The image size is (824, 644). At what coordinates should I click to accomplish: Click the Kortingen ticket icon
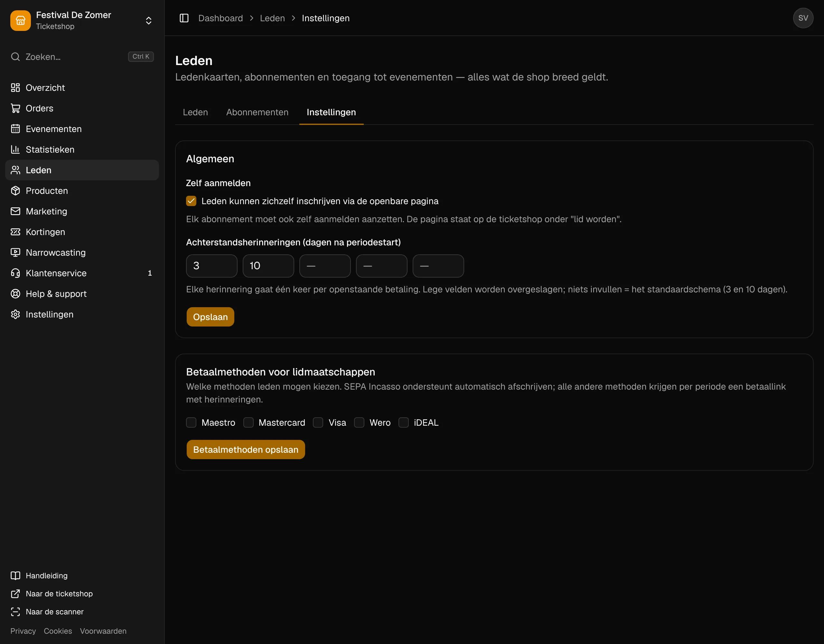point(15,232)
